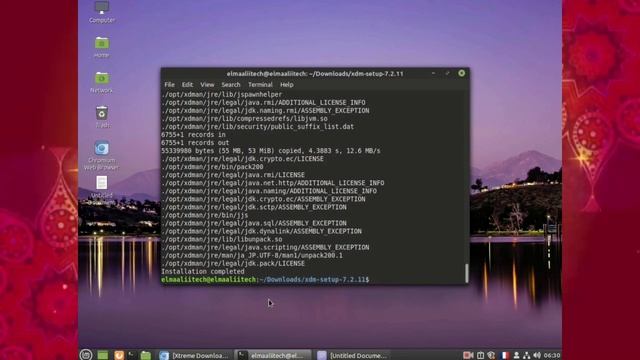The image size is (640, 360).
Task: Open the Trash desktop icon
Action: pos(102,116)
